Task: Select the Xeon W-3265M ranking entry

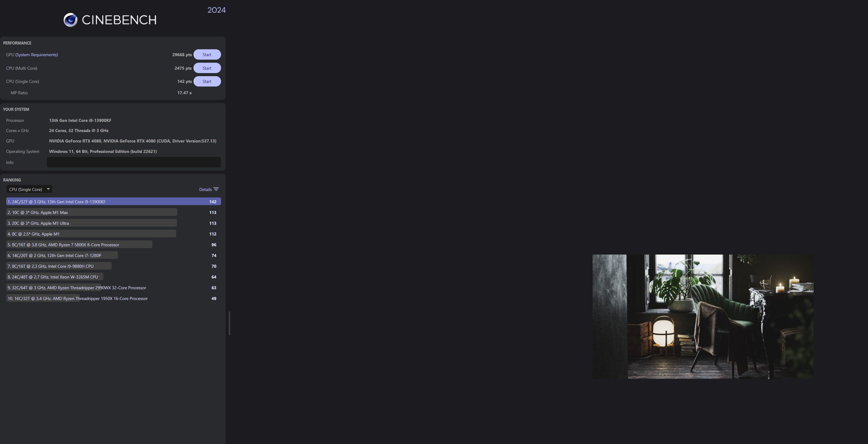Action: (55, 277)
